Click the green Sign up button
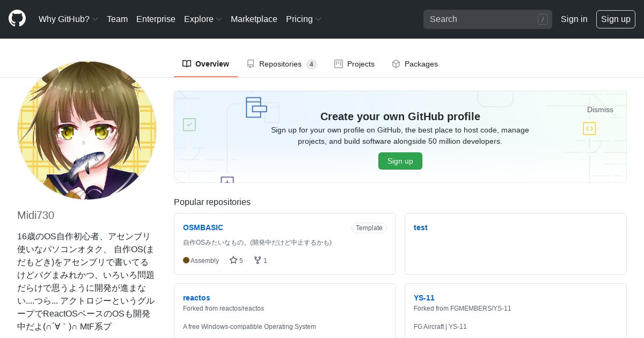Image resolution: width=644 pixels, height=338 pixels. 400,161
